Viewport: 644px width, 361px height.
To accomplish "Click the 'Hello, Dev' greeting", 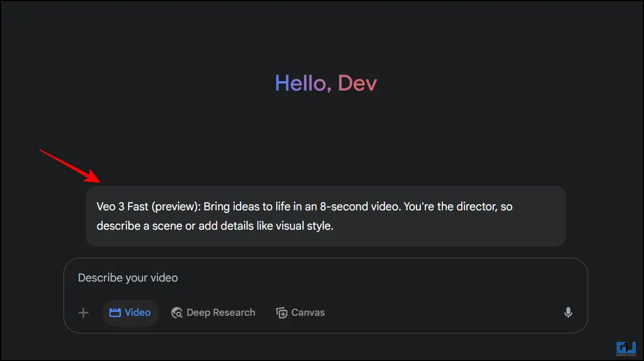I will [x=326, y=83].
